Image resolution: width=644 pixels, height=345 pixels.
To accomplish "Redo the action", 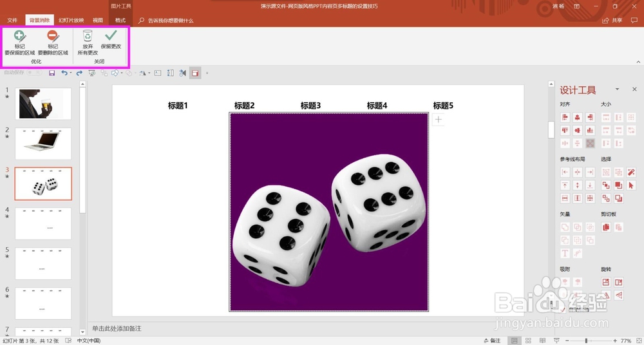I will point(79,73).
